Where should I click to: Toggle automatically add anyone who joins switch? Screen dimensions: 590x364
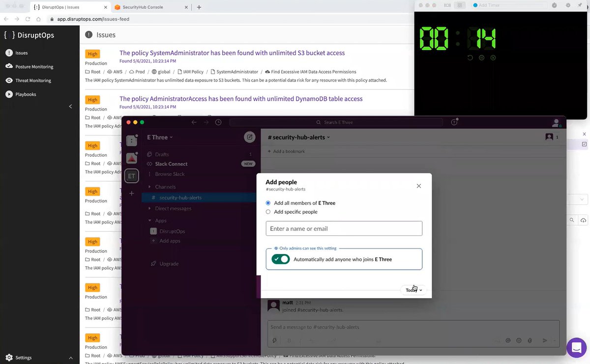pos(281,259)
